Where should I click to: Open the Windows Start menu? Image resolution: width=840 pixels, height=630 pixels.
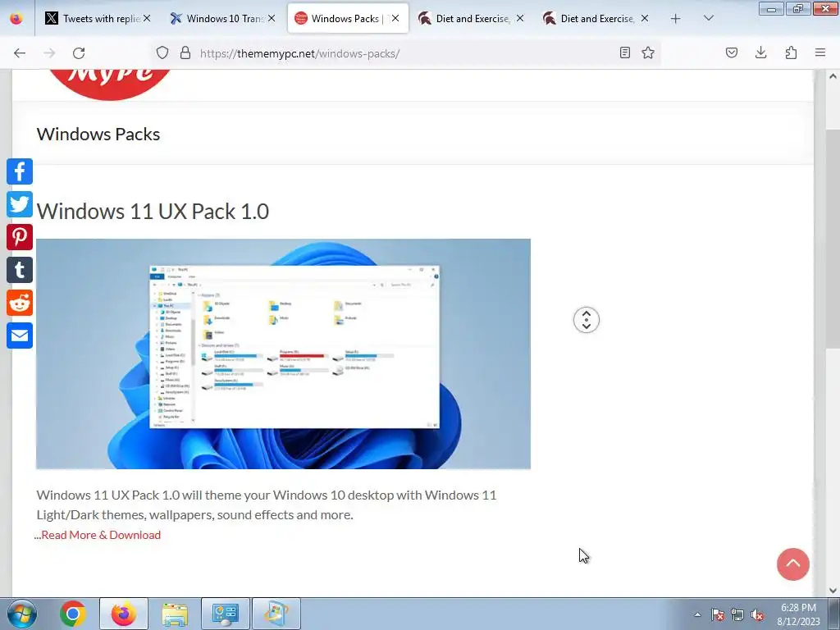22,614
